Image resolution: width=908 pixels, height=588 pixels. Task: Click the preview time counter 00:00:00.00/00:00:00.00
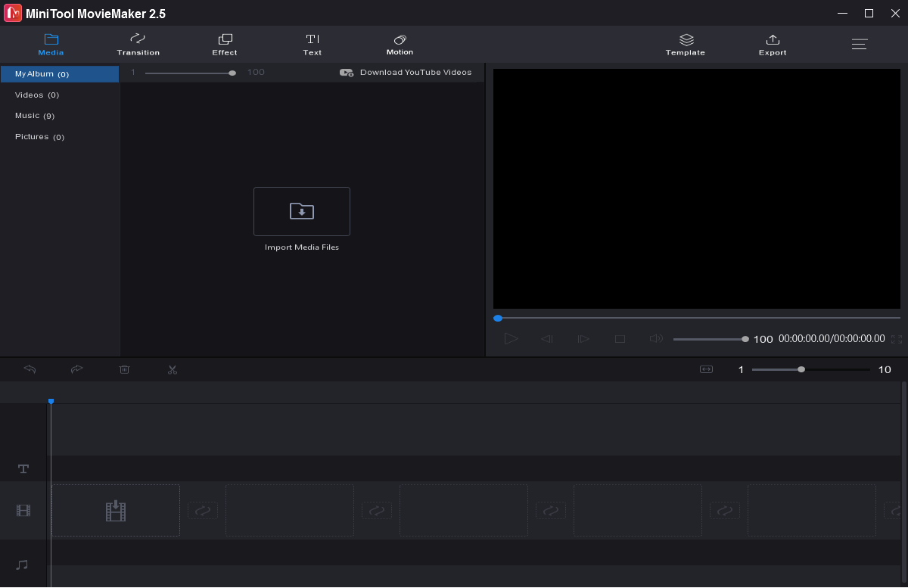832,339
